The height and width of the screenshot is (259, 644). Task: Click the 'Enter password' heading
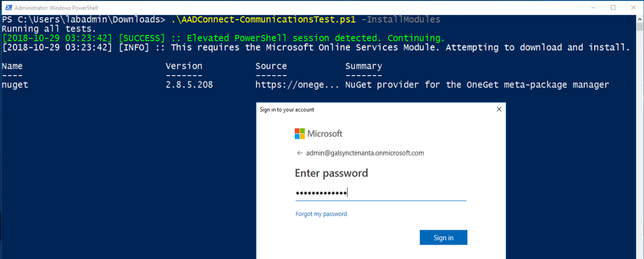(331, 173)
